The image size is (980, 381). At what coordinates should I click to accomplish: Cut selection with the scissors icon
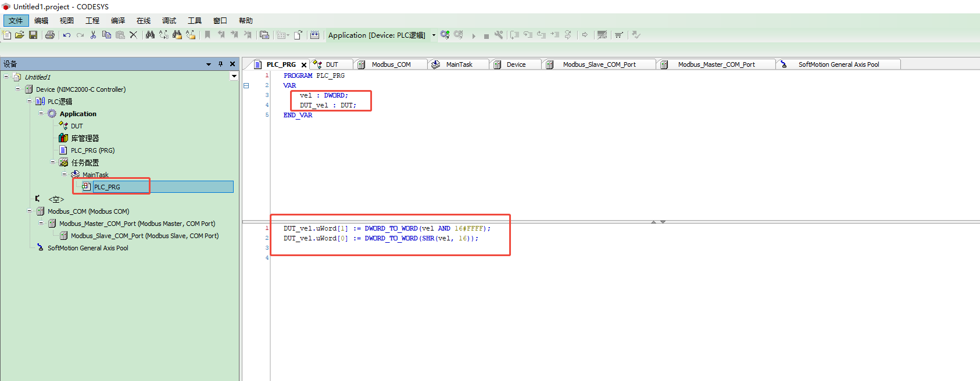(x=93, y=35)
